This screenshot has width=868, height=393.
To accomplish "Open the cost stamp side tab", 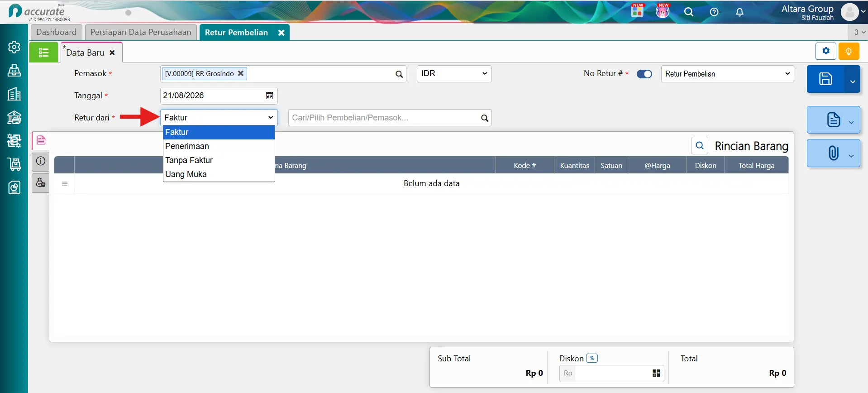I will [x=41, y=183].
